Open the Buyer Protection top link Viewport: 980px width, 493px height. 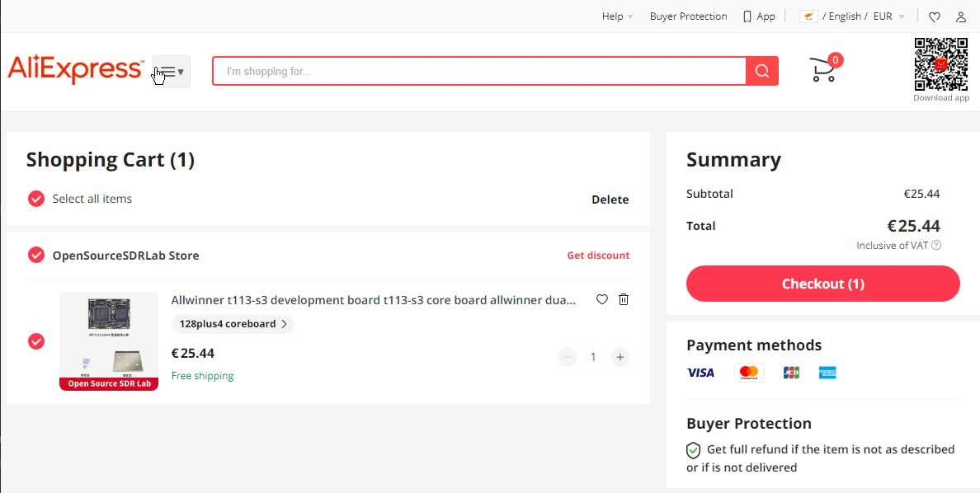point(688,16)
